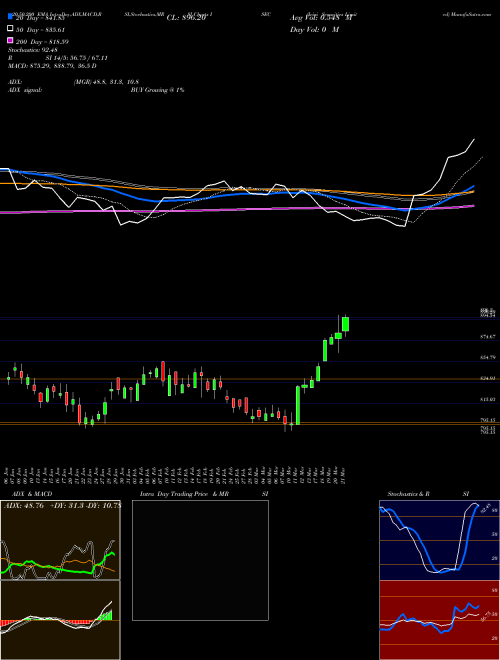
Task: Click the magenta 200 Day EMA legend swatch
Action: pyautogui.click(x=10, y=40)
